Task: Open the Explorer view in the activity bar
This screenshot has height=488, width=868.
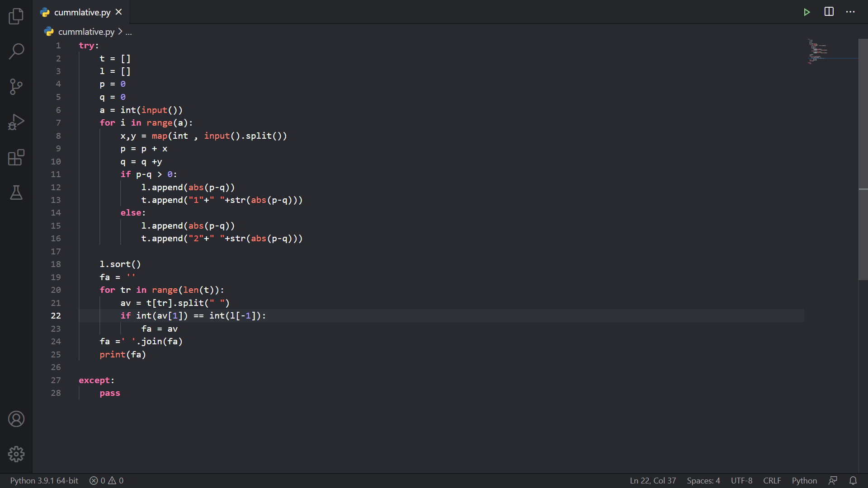Action: pos(16,16)
